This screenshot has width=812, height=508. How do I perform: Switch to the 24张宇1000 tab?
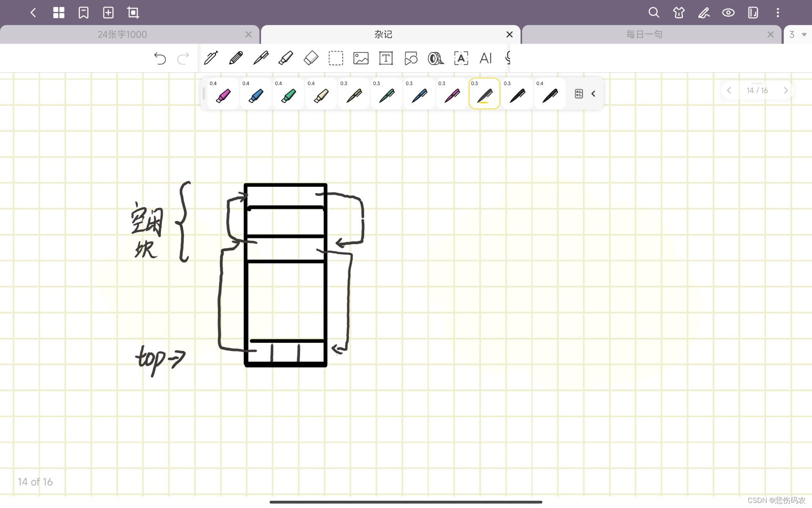(x=122, y=35)
